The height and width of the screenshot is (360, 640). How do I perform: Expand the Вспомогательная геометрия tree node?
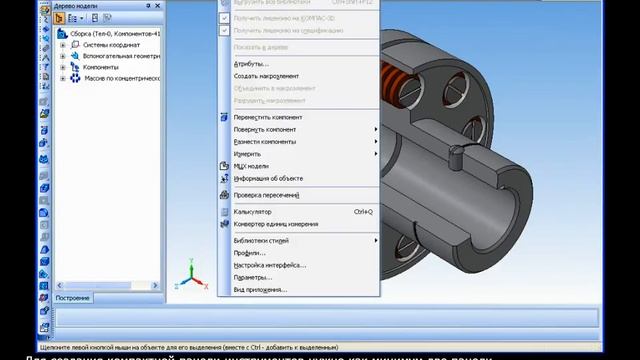63,56
